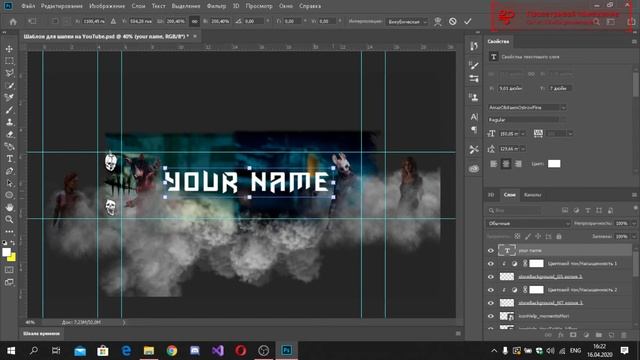Add a layer mask in Layers panel
This screenshot has width=640, height=360.
click(x=573, y=335)
